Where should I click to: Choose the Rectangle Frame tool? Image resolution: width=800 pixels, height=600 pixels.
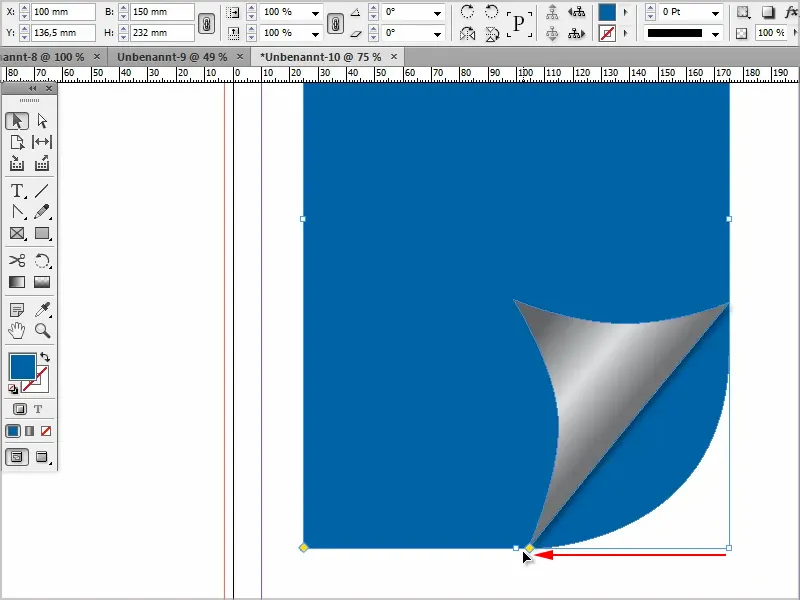pos(17,234)
